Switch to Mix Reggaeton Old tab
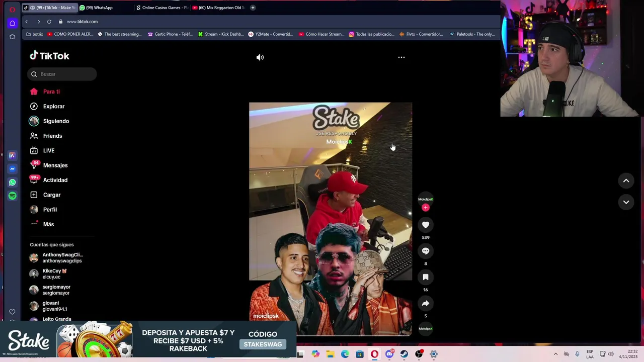 tap(218, 8)
